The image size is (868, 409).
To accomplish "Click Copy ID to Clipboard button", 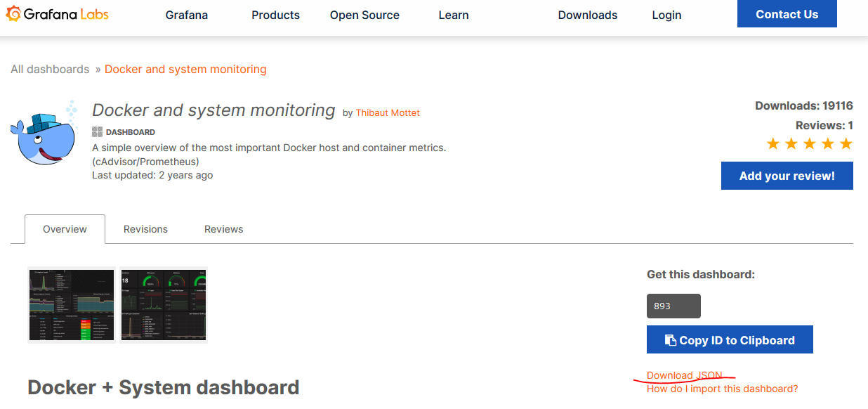I will point(730,339).
